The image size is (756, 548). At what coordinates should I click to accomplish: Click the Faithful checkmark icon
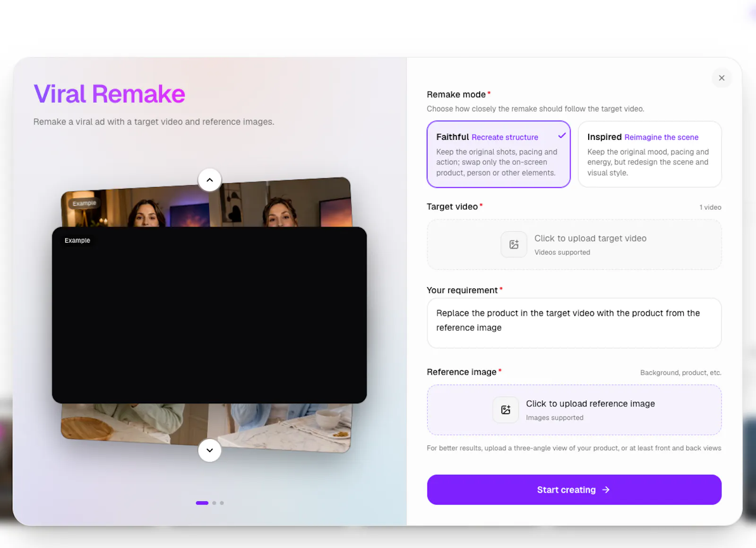562,136
